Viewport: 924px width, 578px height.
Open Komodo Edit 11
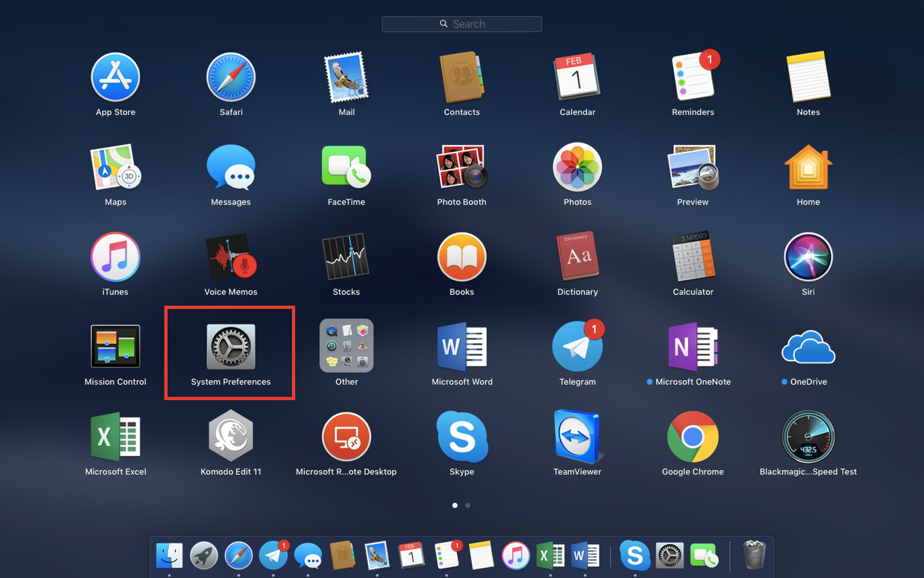231,436
